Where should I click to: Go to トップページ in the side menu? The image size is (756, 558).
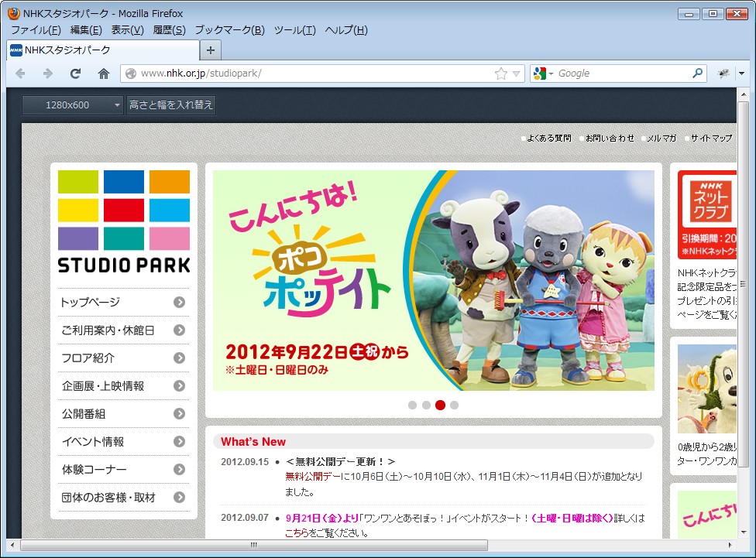90,302
